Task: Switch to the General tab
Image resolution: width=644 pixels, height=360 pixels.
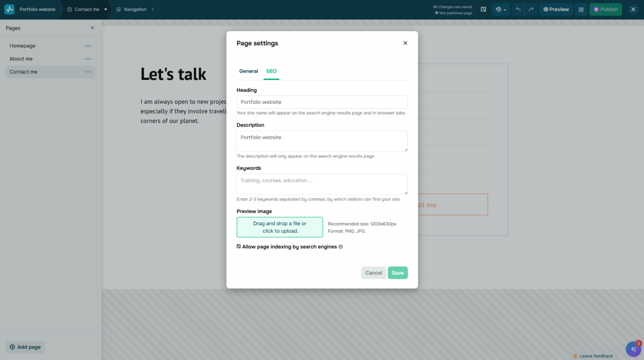Action: [248, 71]
